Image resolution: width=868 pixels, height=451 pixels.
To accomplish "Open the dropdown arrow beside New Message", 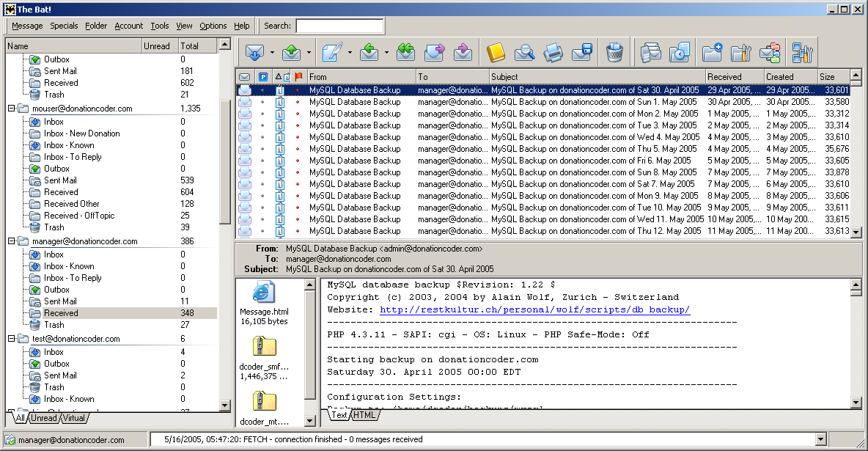I will 350,53.
